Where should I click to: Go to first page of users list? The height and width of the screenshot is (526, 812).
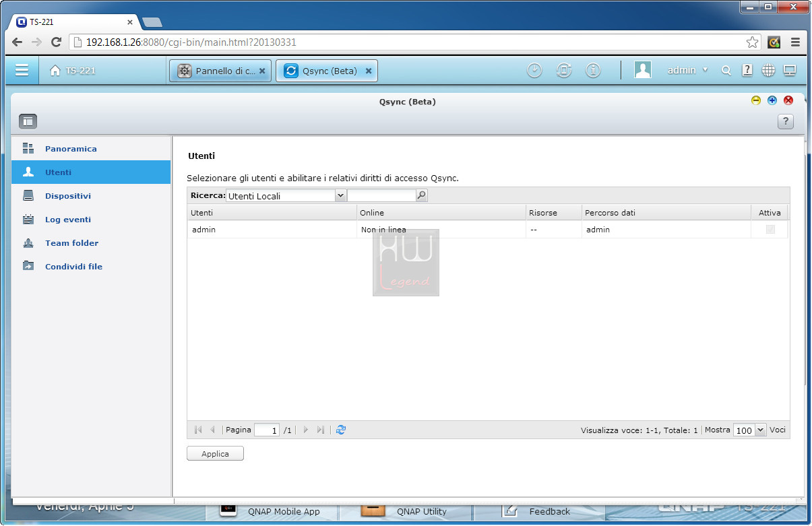click(x=198, y=430)
